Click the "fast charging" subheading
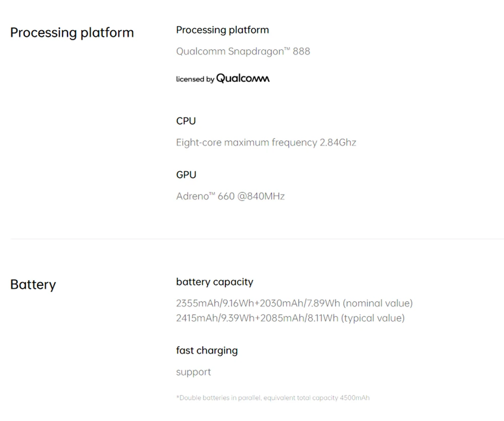The width and height of the screenshot is (504, 421). 207,350
